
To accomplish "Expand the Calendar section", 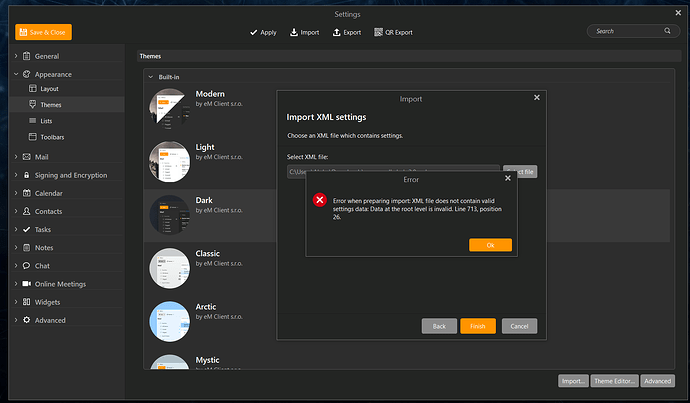I will point(16,193).
